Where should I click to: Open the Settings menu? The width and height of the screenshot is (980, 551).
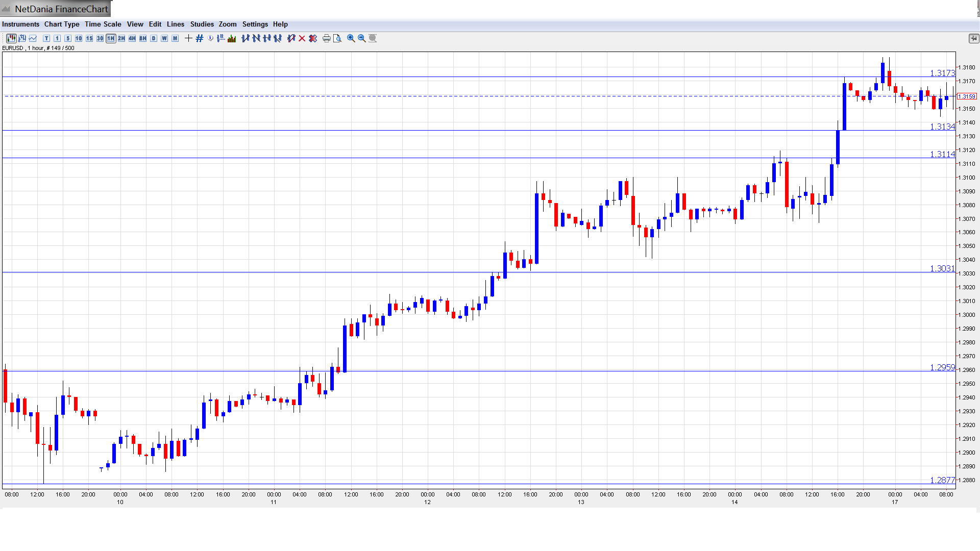[255, 24]
